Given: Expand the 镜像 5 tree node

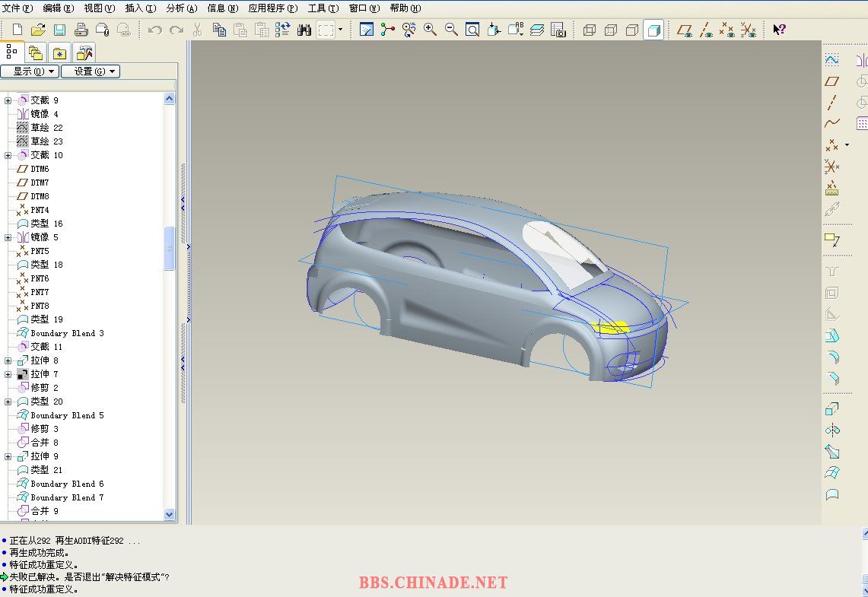Looking at the screenshot, I should 8,237.
